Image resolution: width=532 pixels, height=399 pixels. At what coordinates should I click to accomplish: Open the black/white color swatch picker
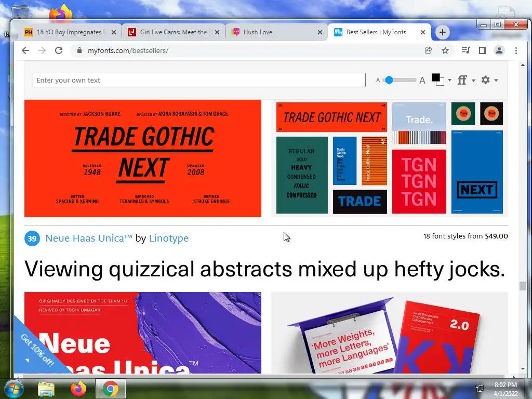[x=437, y=79]
